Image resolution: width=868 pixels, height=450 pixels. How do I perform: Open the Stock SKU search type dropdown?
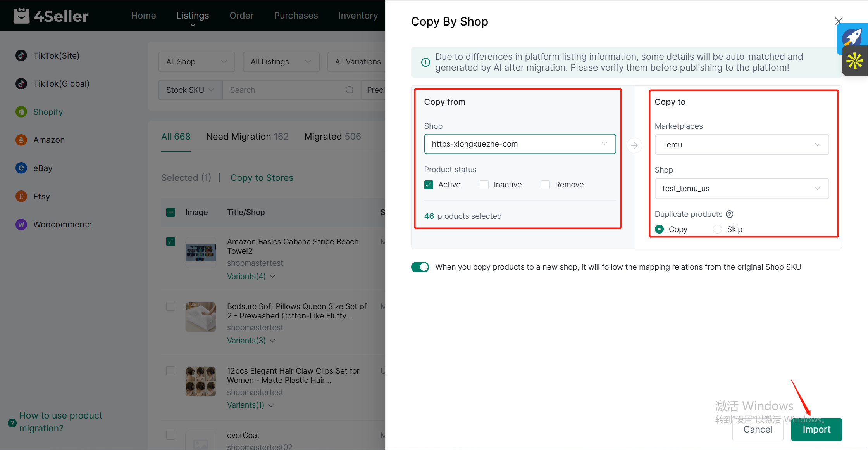(x=191, y=90)
